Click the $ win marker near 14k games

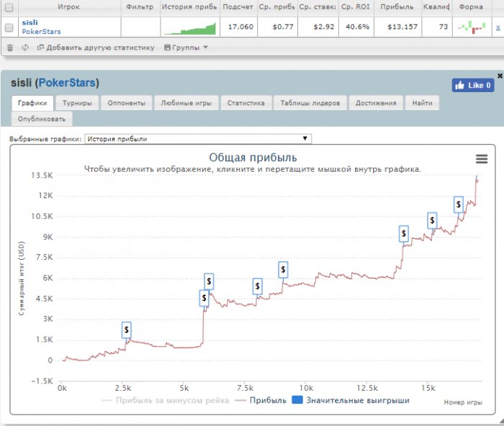click(x=404, y=233)
